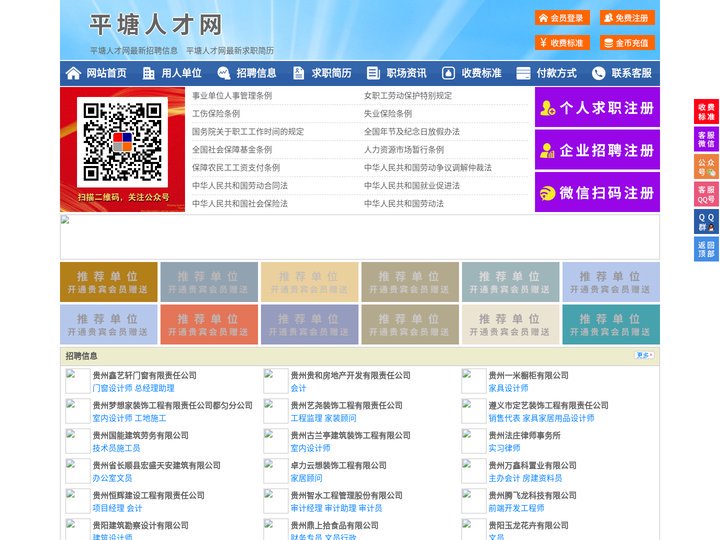Click the 免费注册 button
The height and width of the screenshot is (540, 720).
627,18
